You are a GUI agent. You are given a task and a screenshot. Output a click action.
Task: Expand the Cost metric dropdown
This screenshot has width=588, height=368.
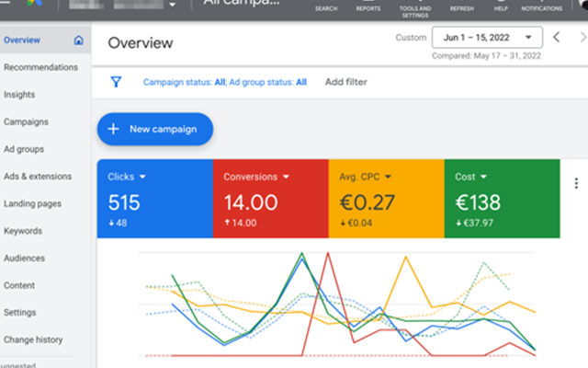[484, 177]
